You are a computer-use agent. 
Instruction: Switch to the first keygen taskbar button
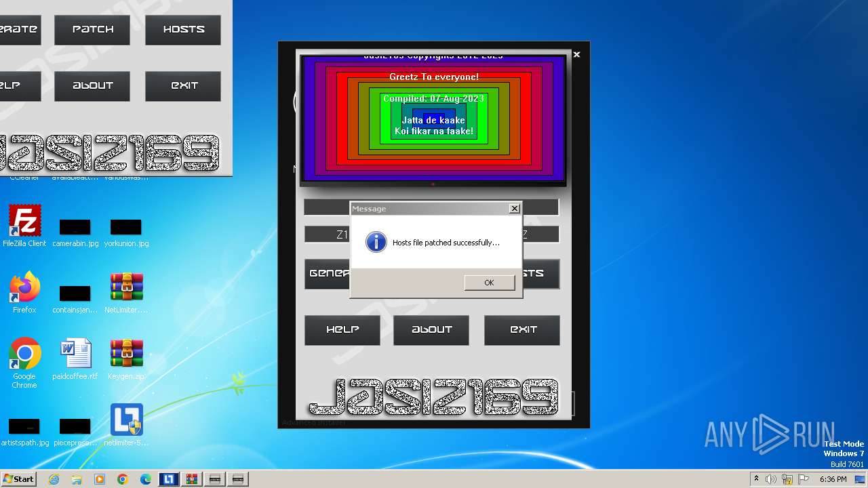[215, 479]
